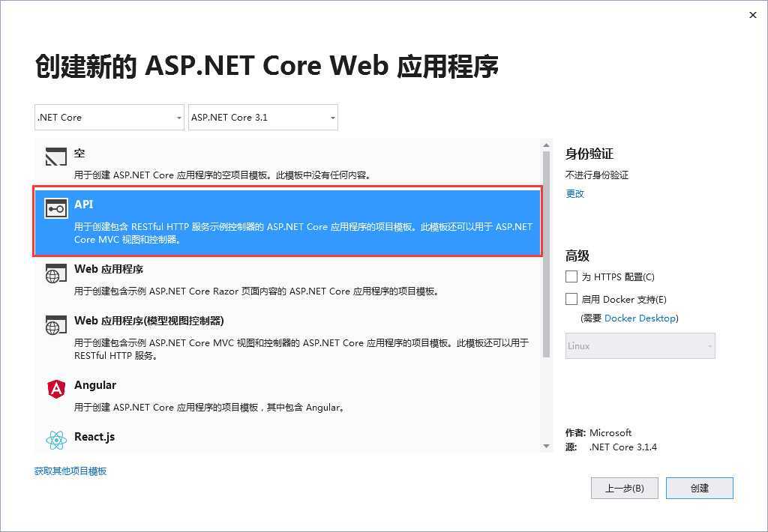Click the 高级 heading
768x532 pixels.
pyautogui.click(x=577, y=256)
